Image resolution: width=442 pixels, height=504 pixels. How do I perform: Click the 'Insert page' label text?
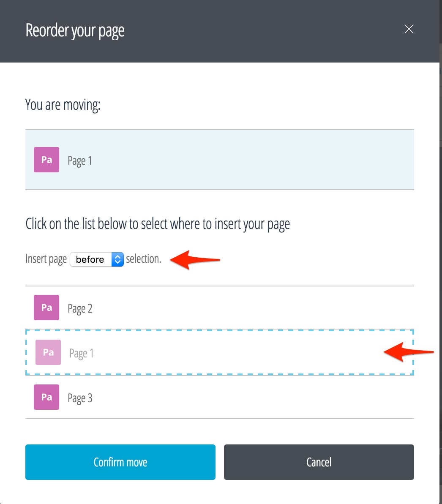coord(46,259)
